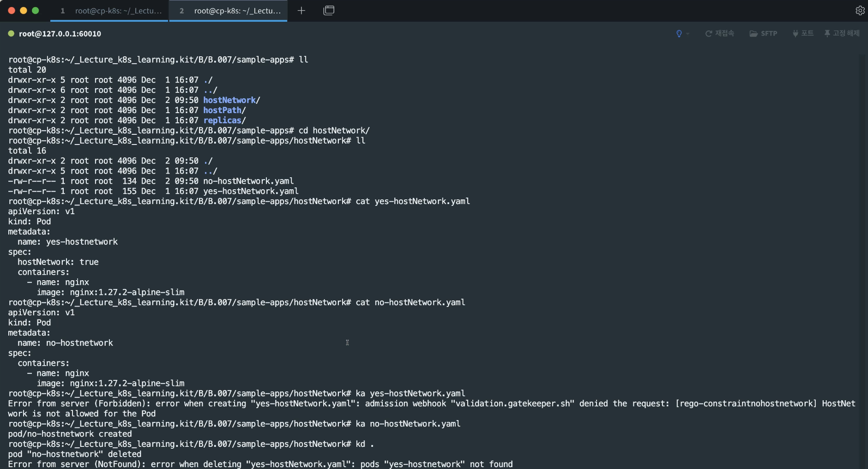Click the split panes icon beside the plus
The width and height of the screenshot is (868, 469).
[329, 11]
